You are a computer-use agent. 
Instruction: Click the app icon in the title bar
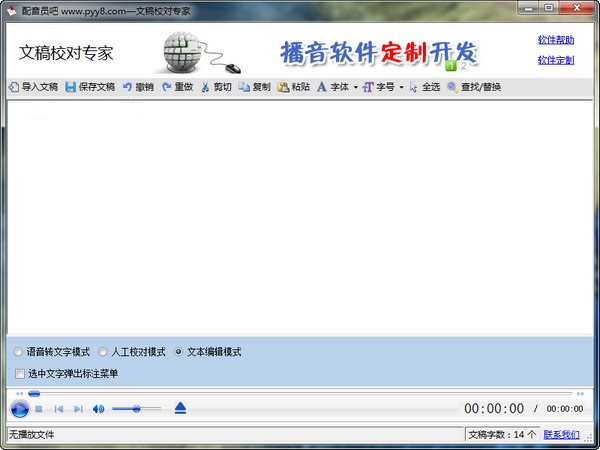tap(11, 11)
